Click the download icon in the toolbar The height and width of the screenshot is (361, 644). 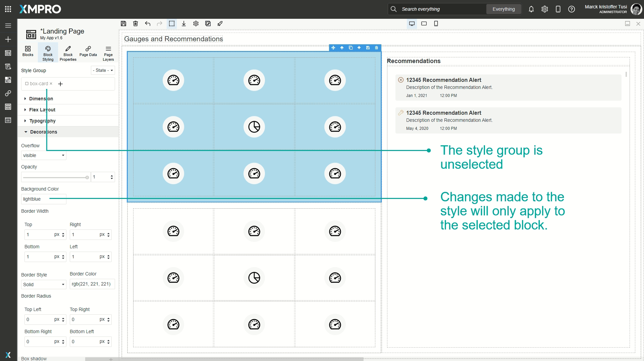(184, 23)
